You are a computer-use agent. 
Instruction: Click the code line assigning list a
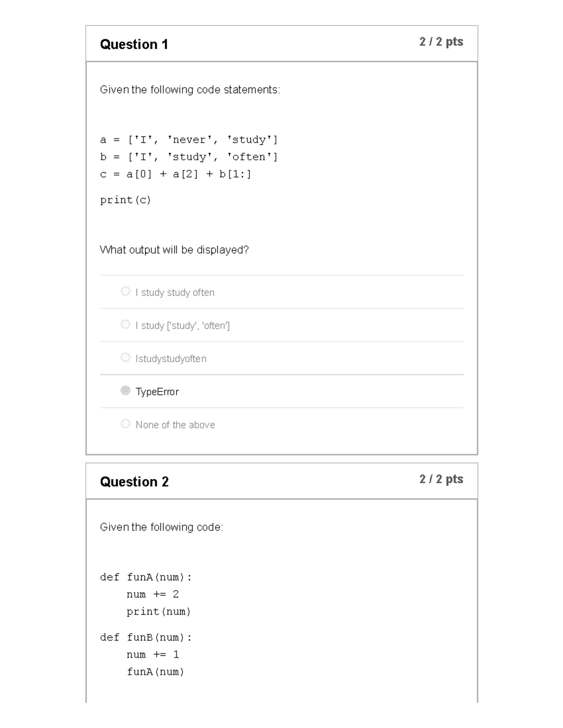point(189,140)
